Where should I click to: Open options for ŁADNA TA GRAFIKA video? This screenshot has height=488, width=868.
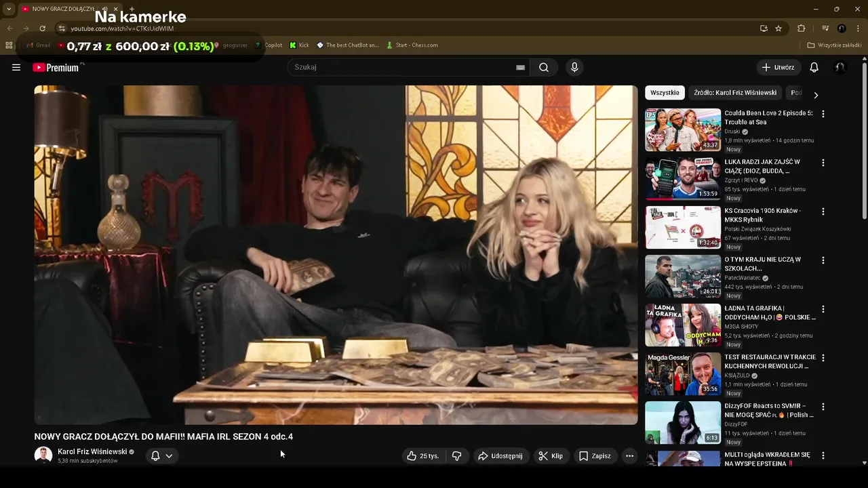pos(823,309)
